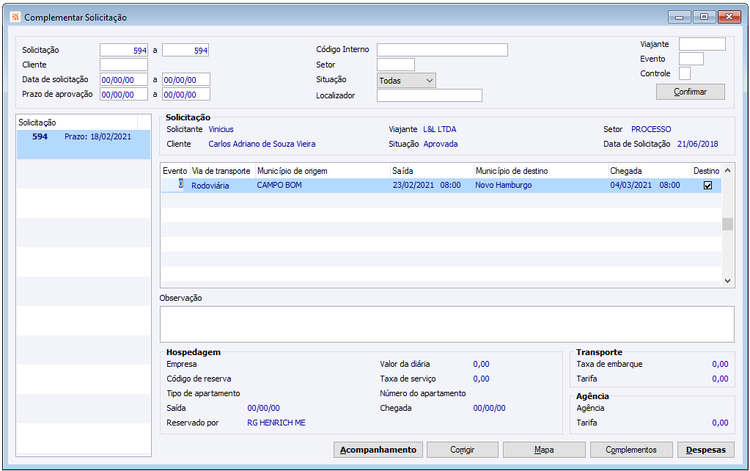Image resolution: width=750 pixels, height=471 pixels.
Task: Click the Solicitante value Vinicius
Action: click(x=221, y=129)
